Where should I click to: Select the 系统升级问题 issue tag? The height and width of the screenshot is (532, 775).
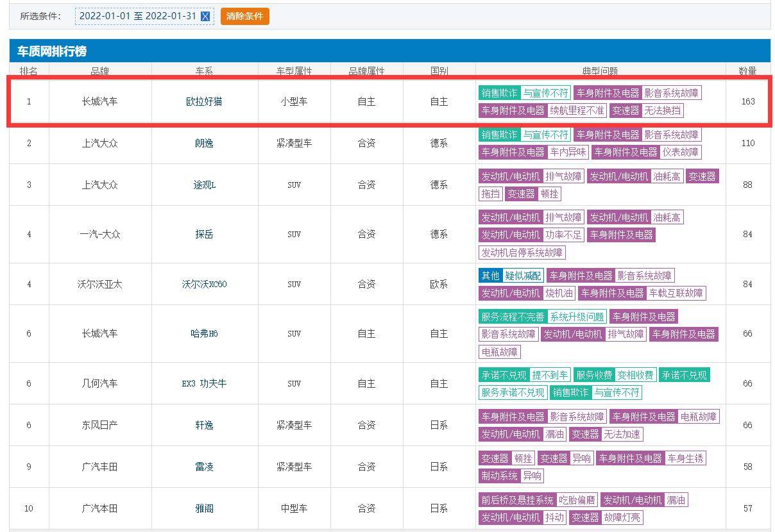pos(577,317)
